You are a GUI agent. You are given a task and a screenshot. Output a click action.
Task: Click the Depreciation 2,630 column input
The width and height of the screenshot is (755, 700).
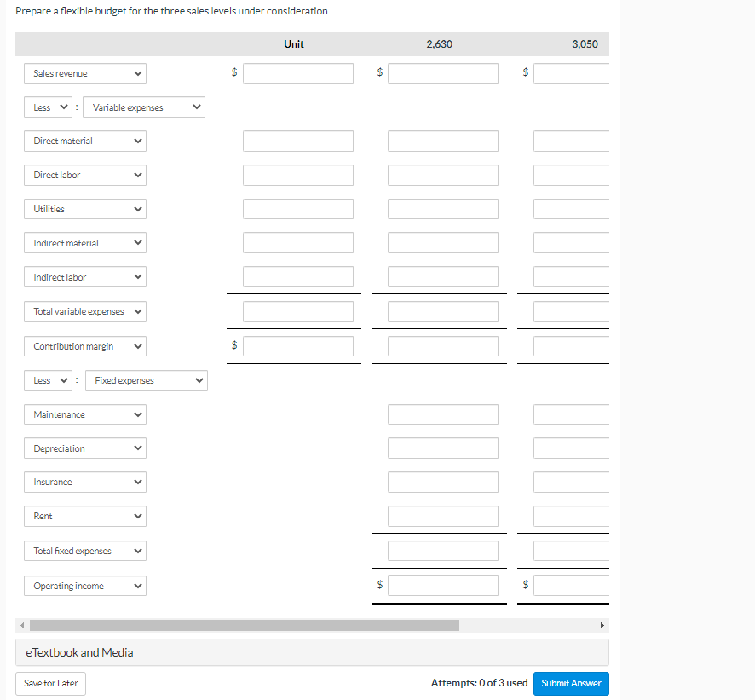point(443,448)
